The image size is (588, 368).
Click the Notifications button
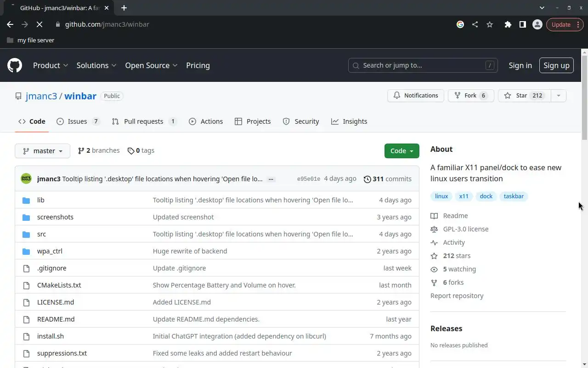416,96
